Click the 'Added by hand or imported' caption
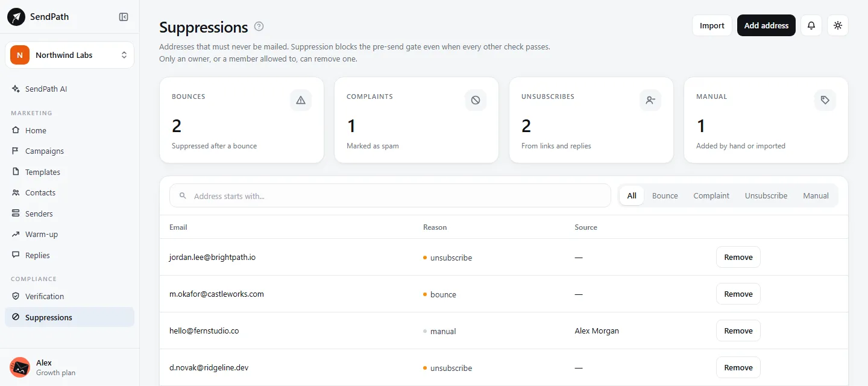The image size is (868, 386). coord(741,146)
